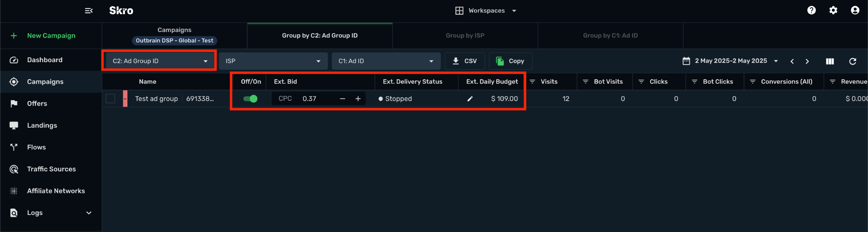868x232 pixels.
Task: Switch to the Group by ISP tab
Action: click(465, 35)
